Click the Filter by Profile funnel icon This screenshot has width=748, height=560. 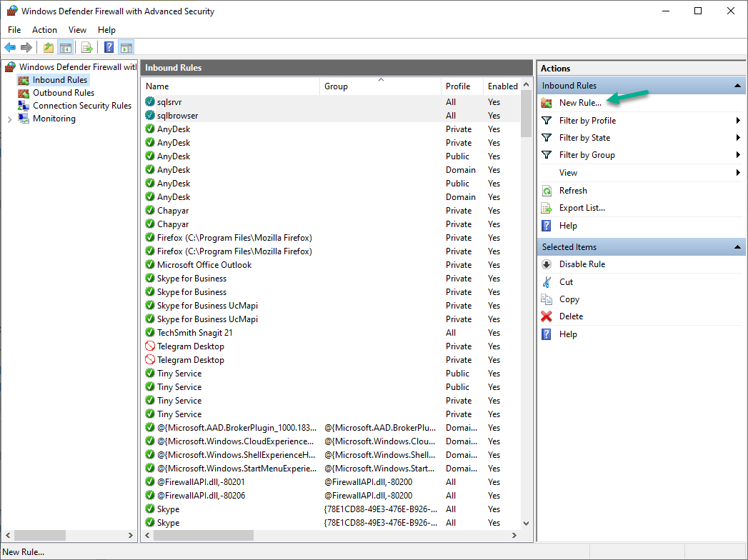click(547, 121)
